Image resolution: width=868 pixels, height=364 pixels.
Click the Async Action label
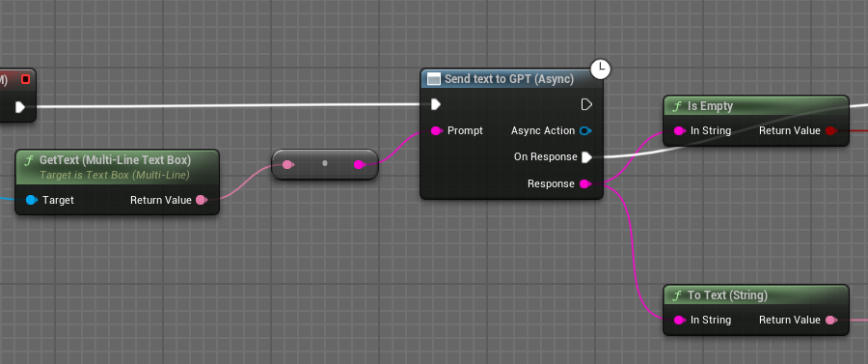[x=543, y=130]
